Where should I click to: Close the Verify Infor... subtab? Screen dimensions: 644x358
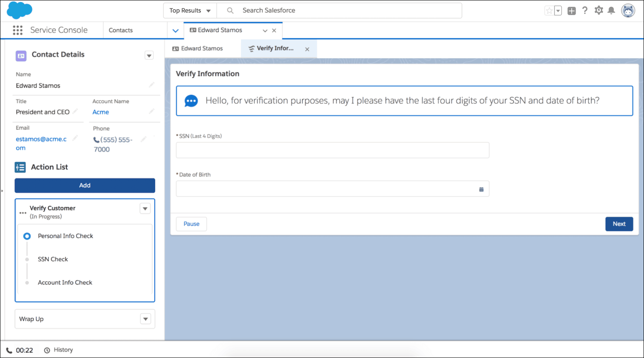point(307,49)
